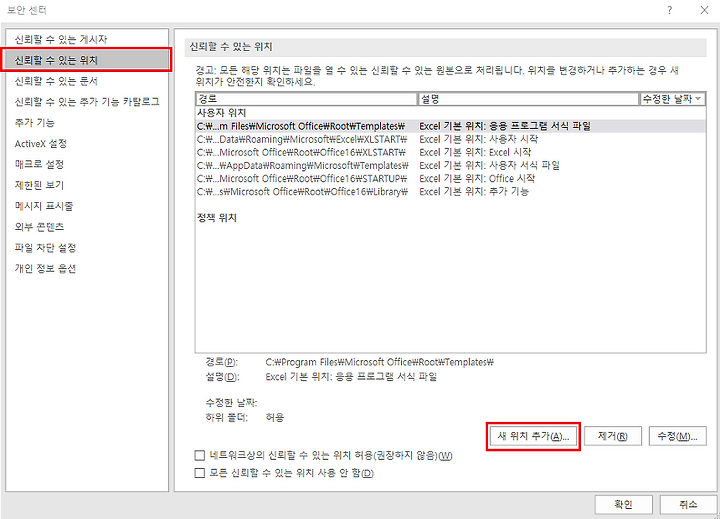Select the Office16\Library\ path row

pos(450,192)
